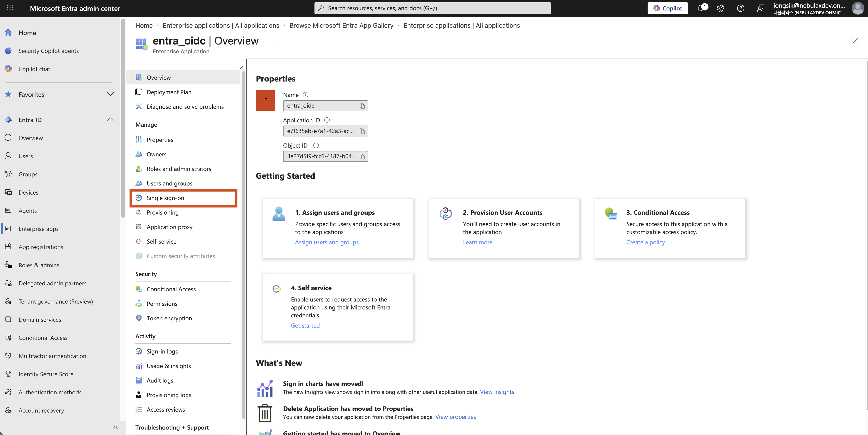Open Token encryption
868x435 pixels.
click(x=169, y=318)
